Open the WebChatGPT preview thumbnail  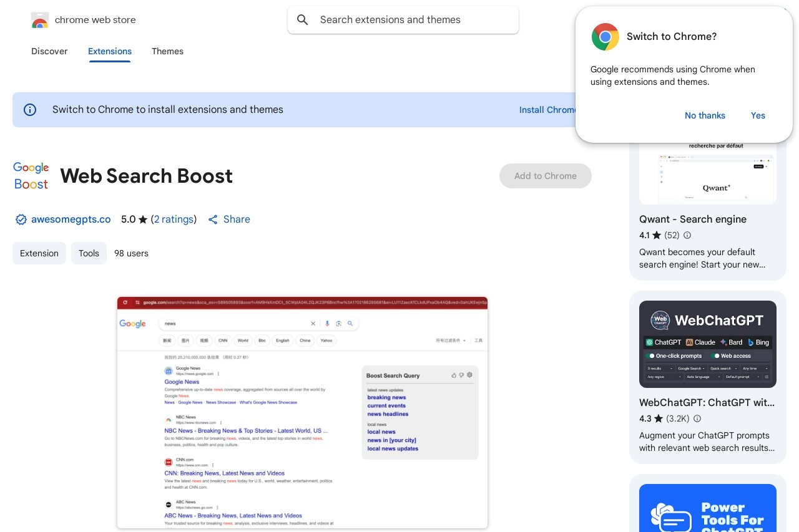pyautogui.click(x=708, y=344)
